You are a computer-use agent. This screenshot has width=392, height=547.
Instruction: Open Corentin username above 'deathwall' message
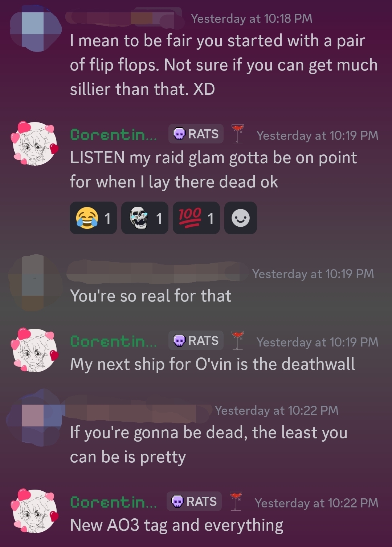click(114, 341)
